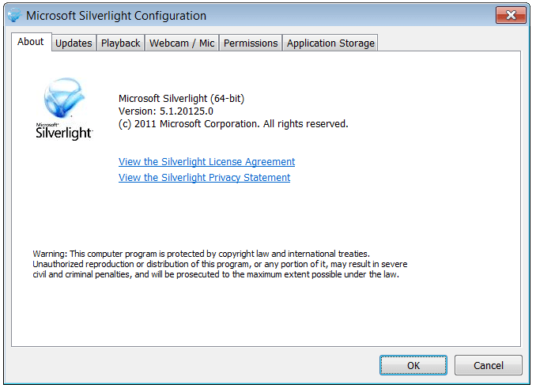Click the Silverlight wordmark under the logo
536x392 pixels.
pyautogui.click(x=64, y=133)
